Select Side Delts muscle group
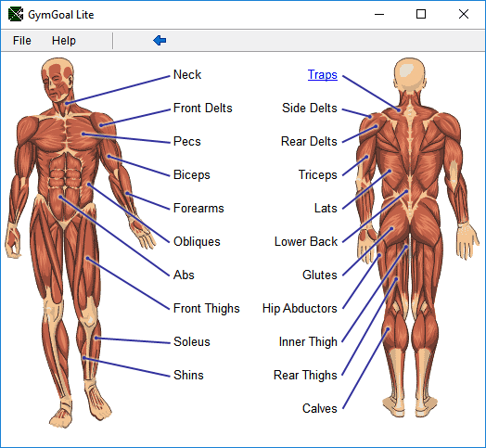Screen dimensions: 486x448 pyautogui.click(x=310, y=108)
